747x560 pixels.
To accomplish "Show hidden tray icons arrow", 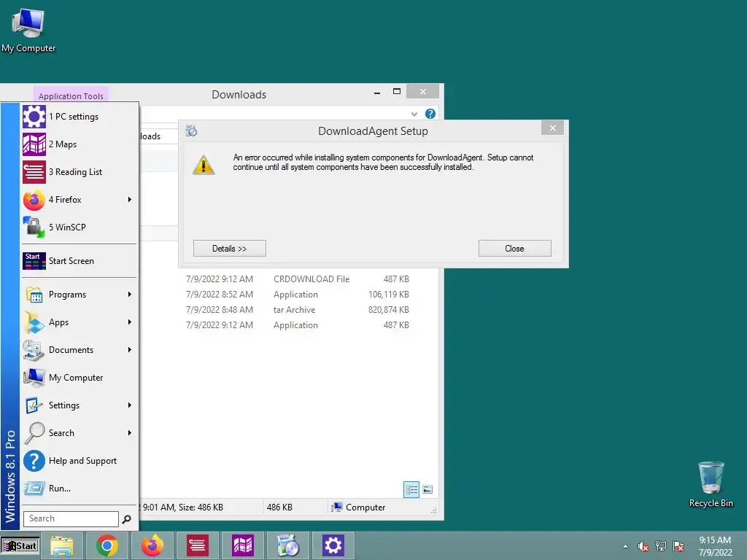I will tap(625, 546).
